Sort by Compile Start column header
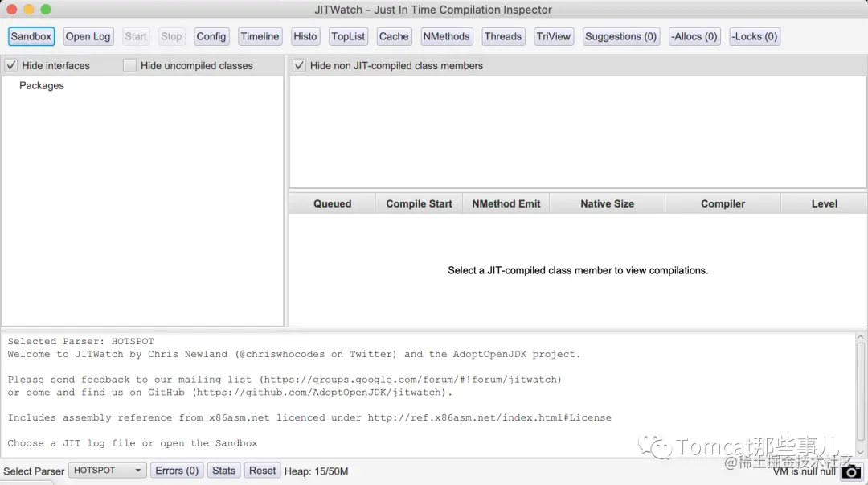This screenshot has width=868, height=485. 419,204
